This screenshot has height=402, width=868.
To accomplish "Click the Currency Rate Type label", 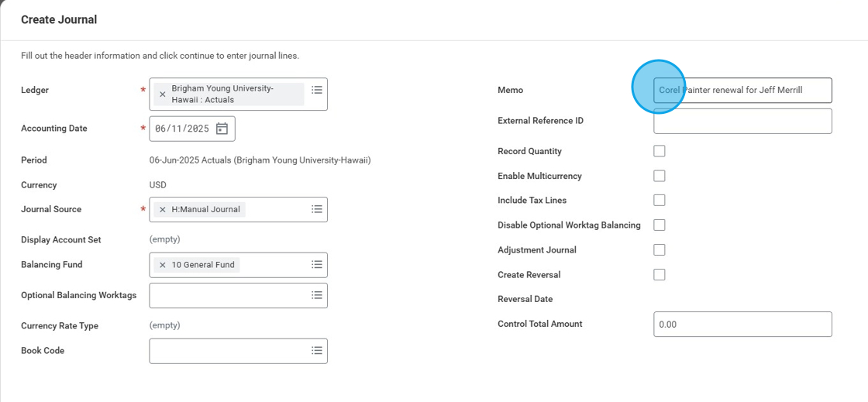I will 60,325.
